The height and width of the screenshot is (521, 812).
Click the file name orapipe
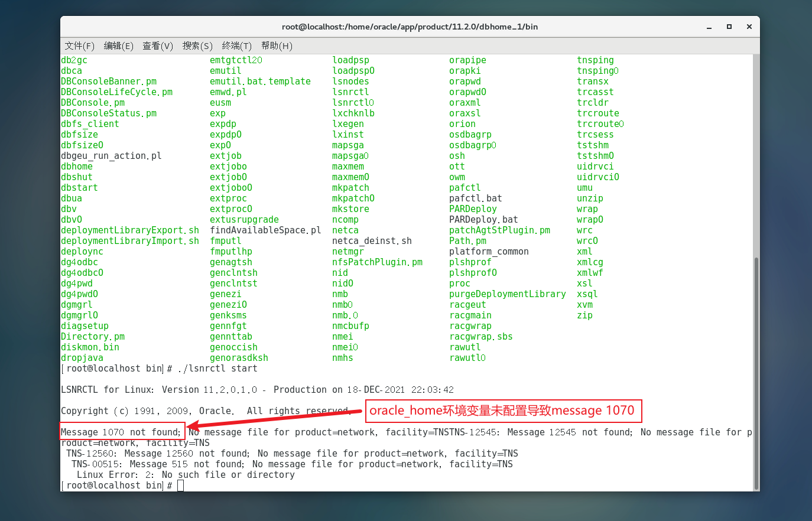click(467, 60)
